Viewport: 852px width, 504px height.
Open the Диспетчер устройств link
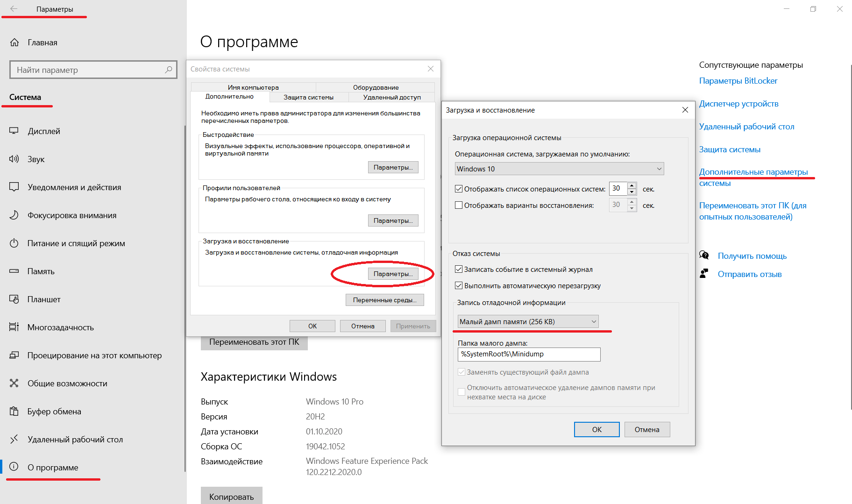[738, 104]
